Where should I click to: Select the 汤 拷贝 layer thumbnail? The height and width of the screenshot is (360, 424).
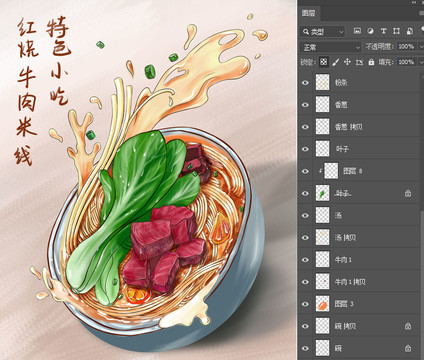322,238
